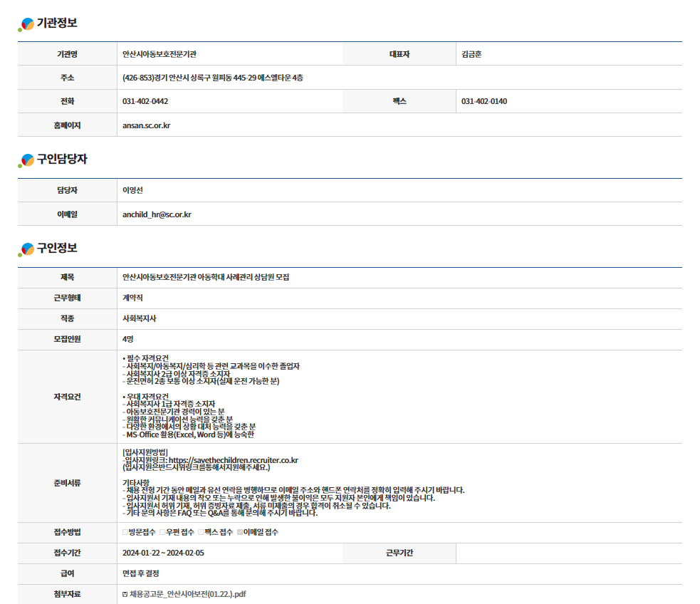This screenshot has height=604, width=700.
Task: Click the 접수기간 label cell
Action: (x=68, y=553)
